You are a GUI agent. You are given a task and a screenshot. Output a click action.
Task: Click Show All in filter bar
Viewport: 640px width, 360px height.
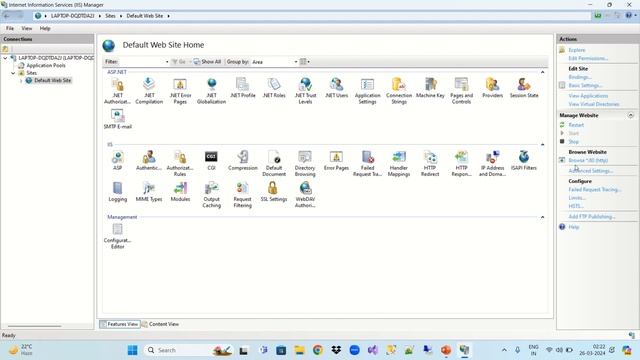pos(207,62)
